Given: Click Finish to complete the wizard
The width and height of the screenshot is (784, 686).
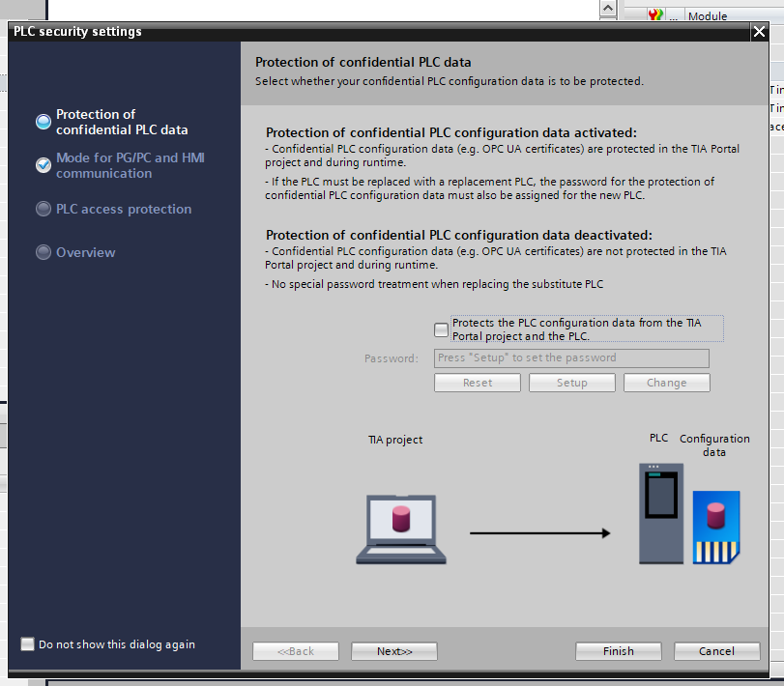Looking at the screenshot, I should click(619, 651).
